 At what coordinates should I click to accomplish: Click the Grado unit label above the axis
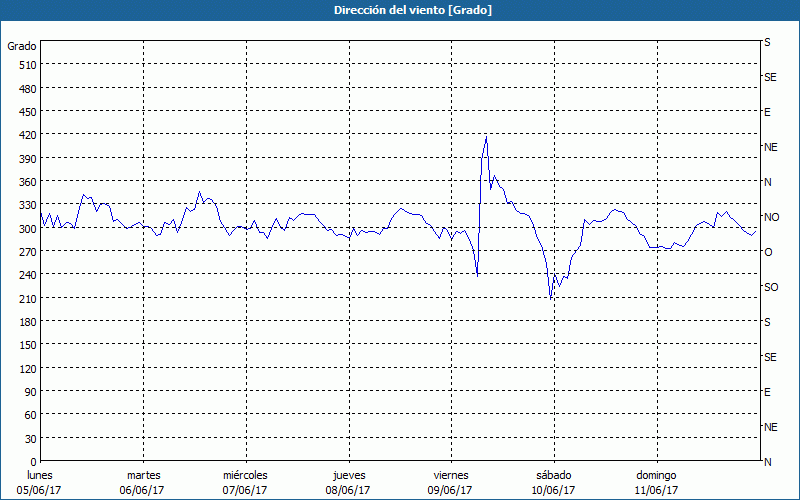tap(22, 46)
